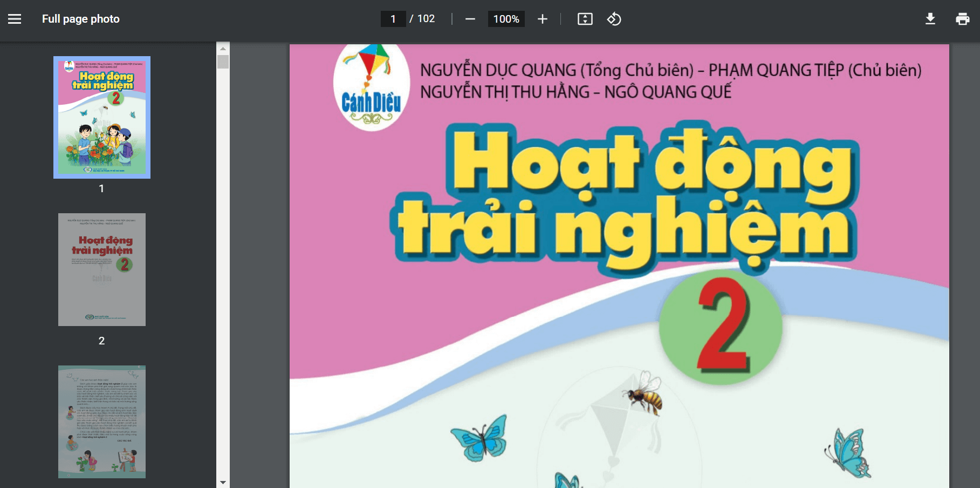Print the document
Image resolution: width=980 pixels, height=488 pixels.
click(x=963, y=19)
